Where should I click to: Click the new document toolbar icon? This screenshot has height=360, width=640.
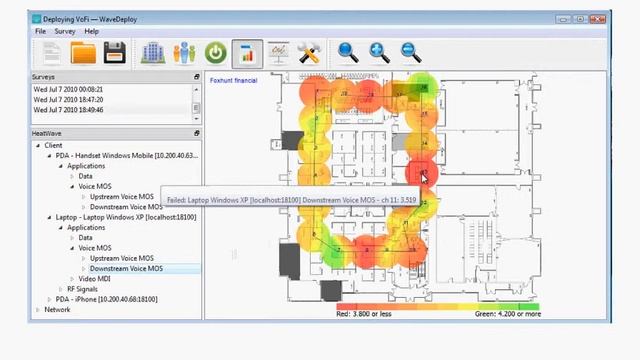(x=52, y=53)
